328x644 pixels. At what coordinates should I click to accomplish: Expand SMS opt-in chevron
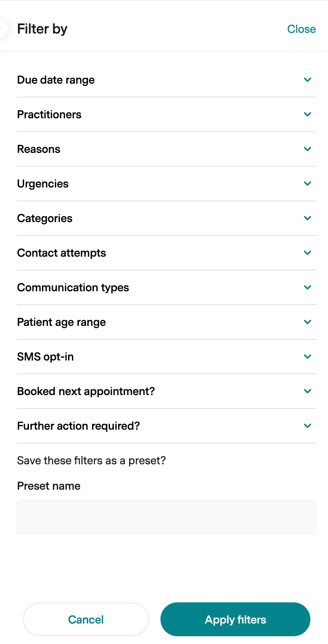pos(308,357)
